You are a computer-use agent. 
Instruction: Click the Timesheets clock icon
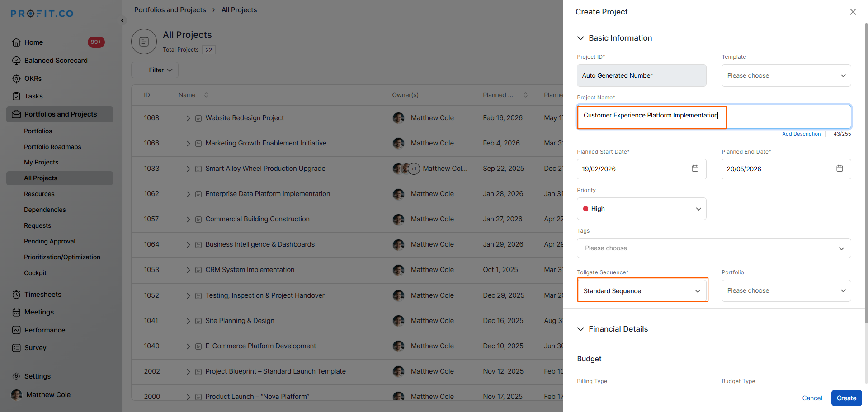click(x=16, y=295)
